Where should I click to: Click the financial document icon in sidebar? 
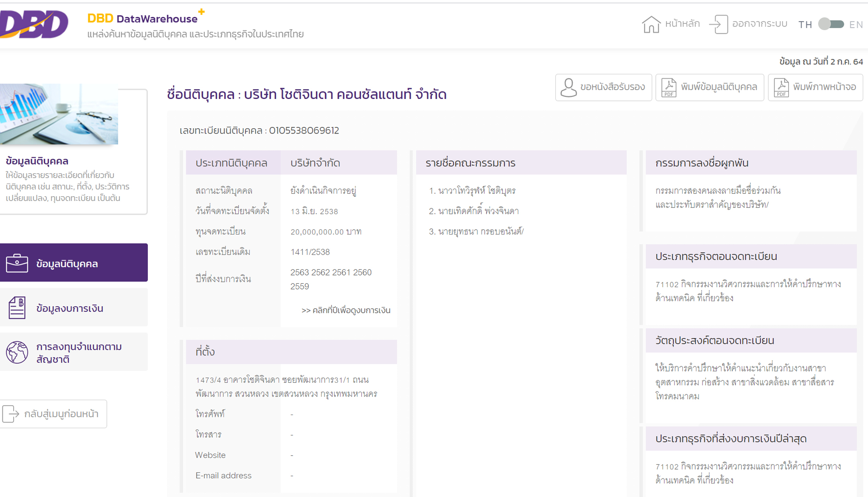tap(17, 308)
